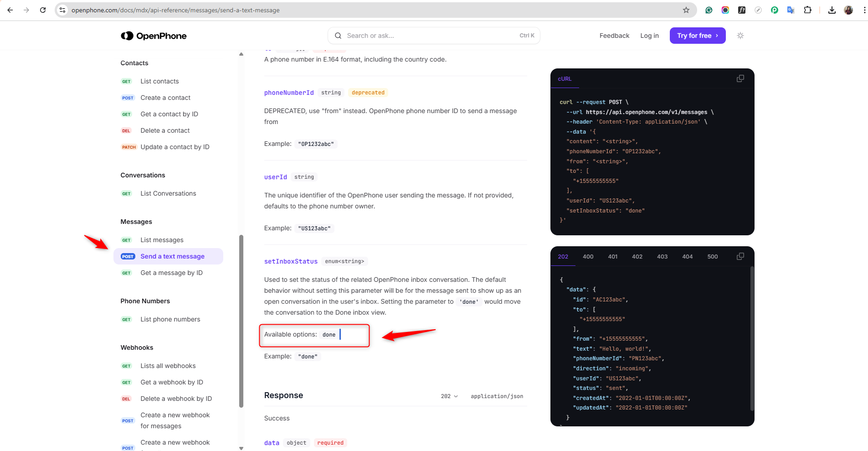Open Create a contact page
The height and width of the screenshot is (451, 868).
[x=165, y=98]
